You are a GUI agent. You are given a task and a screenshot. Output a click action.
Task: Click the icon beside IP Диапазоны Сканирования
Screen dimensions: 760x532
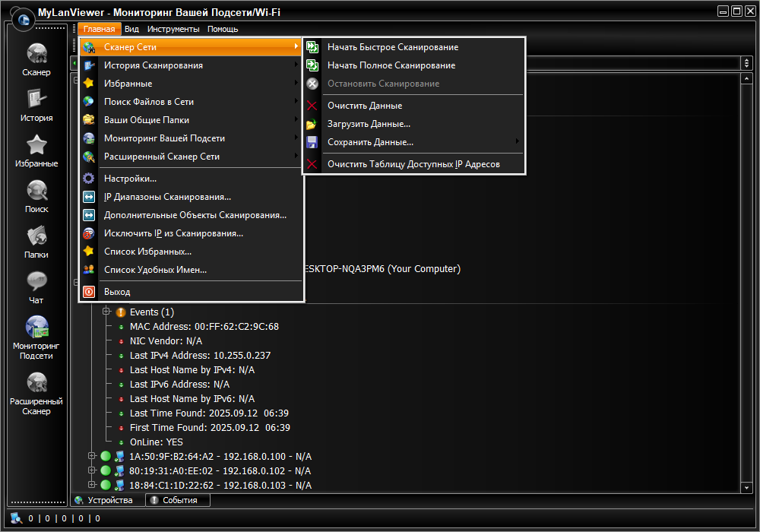coord(89,197)
